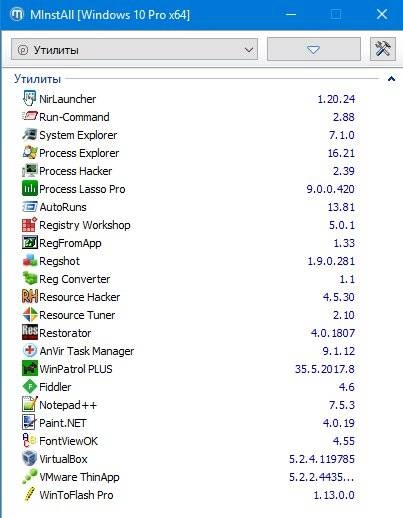Select the FontViewOK name
This screenshot has height=518, width=403.
click(x=69, y=441)
